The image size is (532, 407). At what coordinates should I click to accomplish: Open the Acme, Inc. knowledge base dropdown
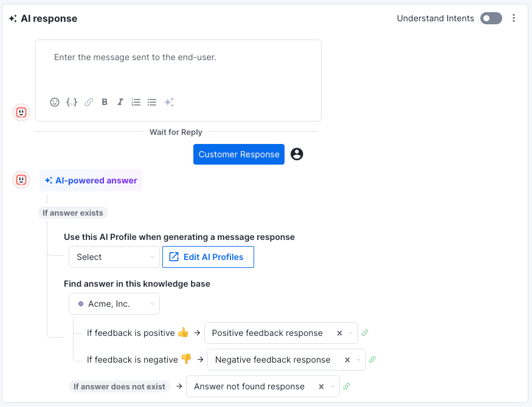pos(114,304)
